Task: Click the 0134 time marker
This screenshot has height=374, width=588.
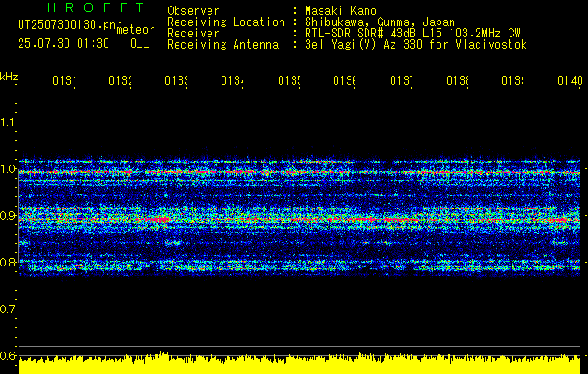Action: (232, 81)
